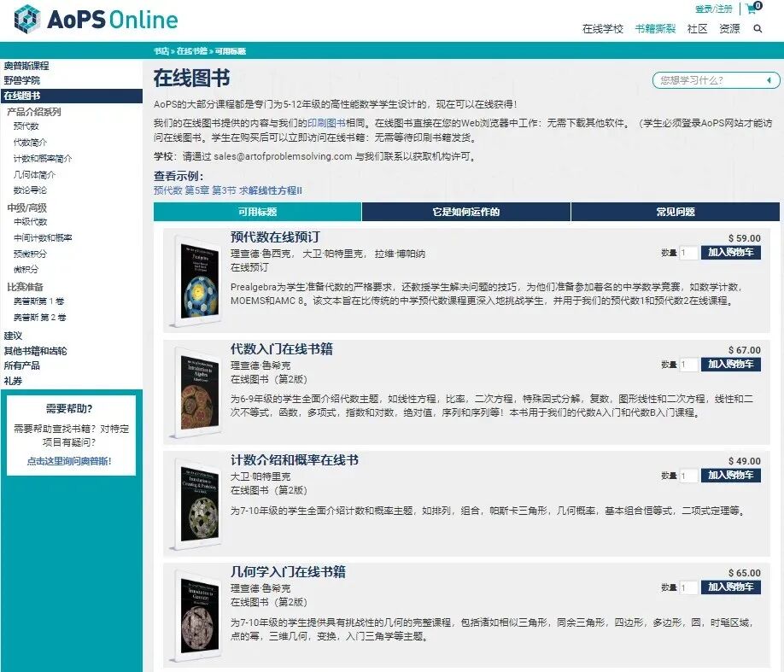Open 印刷图书 link in description
This screenshot has height=672, width=784.
coord(326,123)
